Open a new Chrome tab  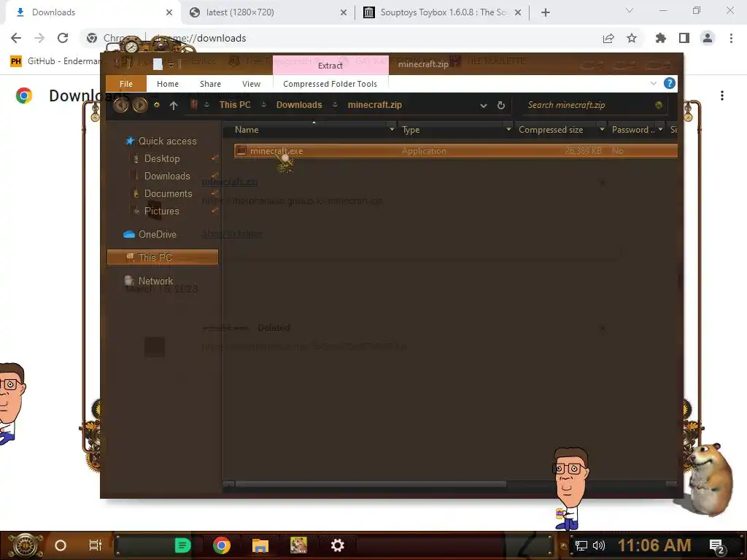coord(546,12)
